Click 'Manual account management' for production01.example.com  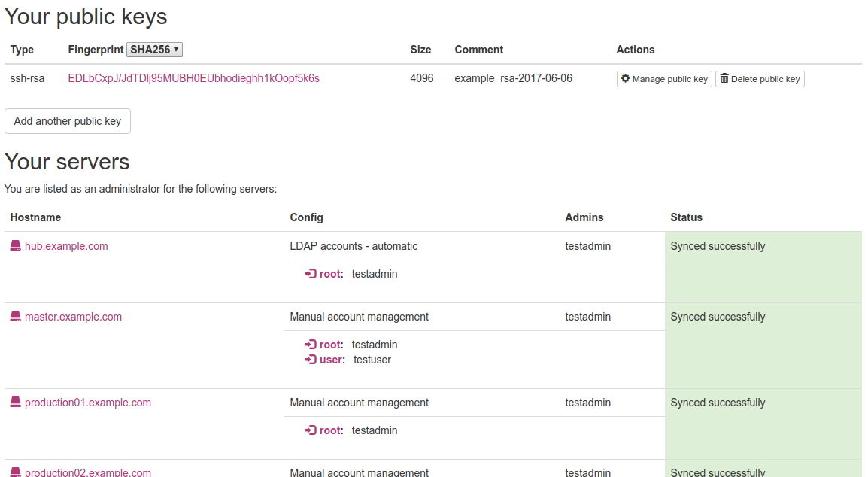tap(360, 403)
